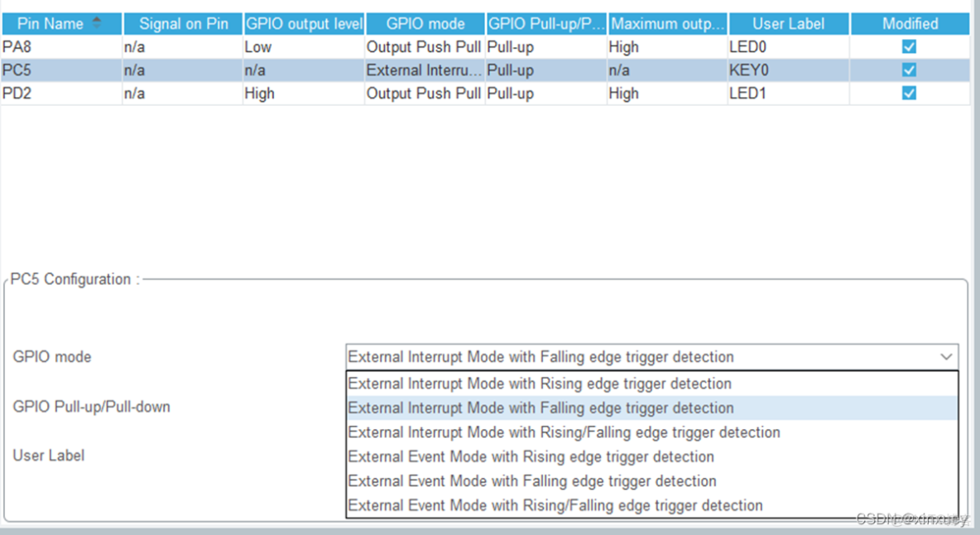
Task: Select the PD2 pin row
Action: click(x=486, y=93)
